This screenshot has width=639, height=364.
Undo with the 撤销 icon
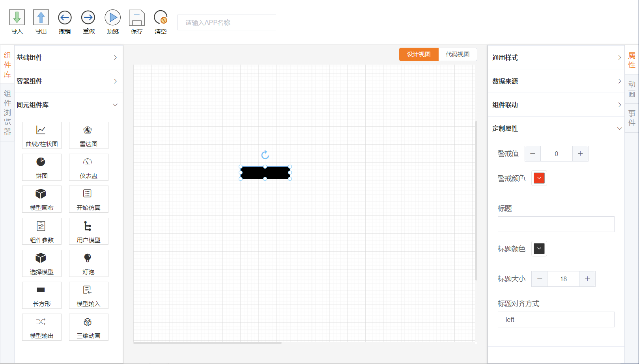pyautogui.click(x=65, y=18)
